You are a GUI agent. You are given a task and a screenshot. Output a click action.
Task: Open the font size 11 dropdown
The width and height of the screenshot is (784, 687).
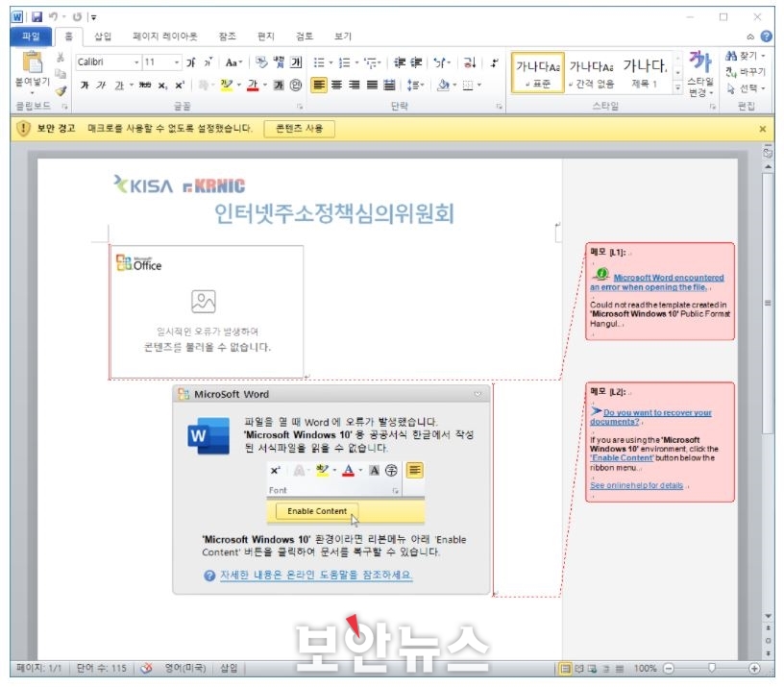point(177,62)
